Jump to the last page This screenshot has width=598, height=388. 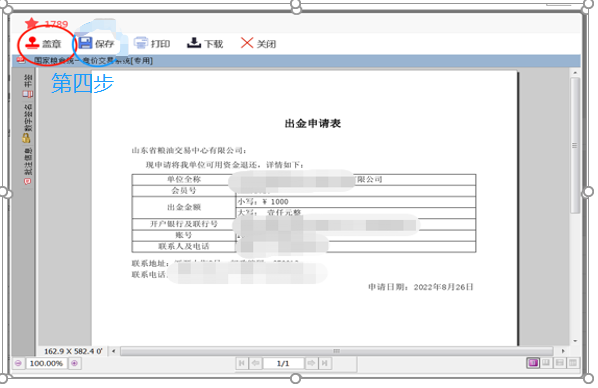tap(325, 363)
